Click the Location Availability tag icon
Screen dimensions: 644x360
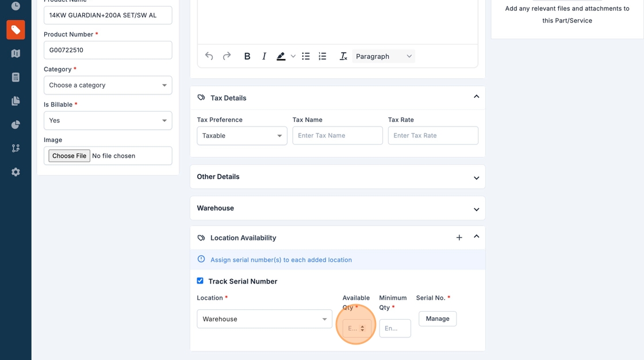[x=201, y=238]
